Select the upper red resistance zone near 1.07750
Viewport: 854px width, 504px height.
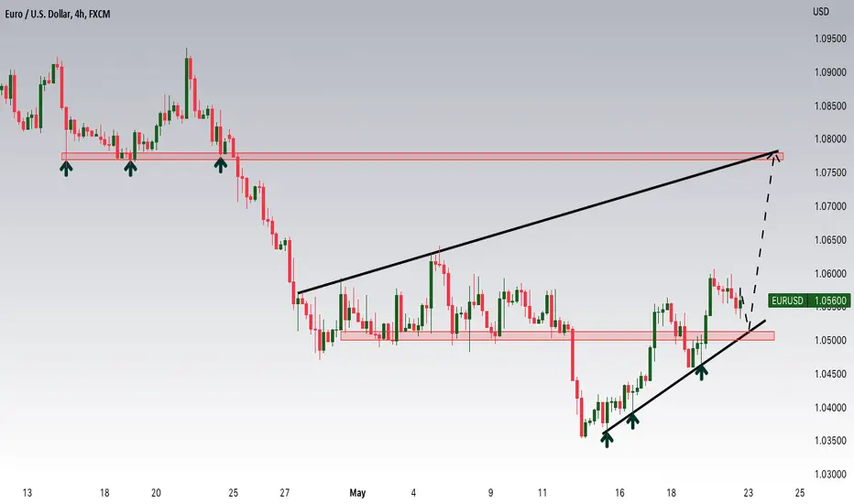click(422, 157)
